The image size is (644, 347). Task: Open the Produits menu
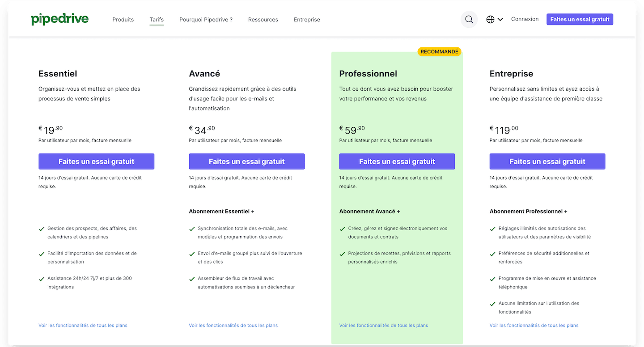click(x=123, y=20)
